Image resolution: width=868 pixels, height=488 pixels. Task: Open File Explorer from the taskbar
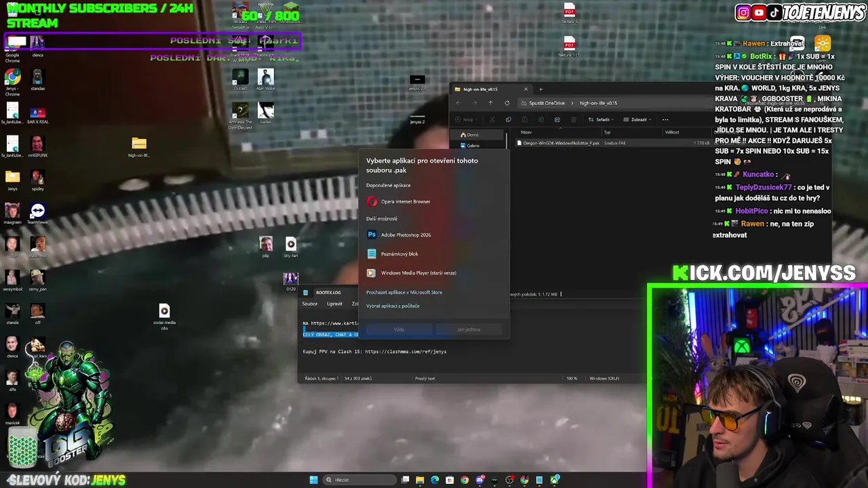pyautogui.click(x=420, y=480)
